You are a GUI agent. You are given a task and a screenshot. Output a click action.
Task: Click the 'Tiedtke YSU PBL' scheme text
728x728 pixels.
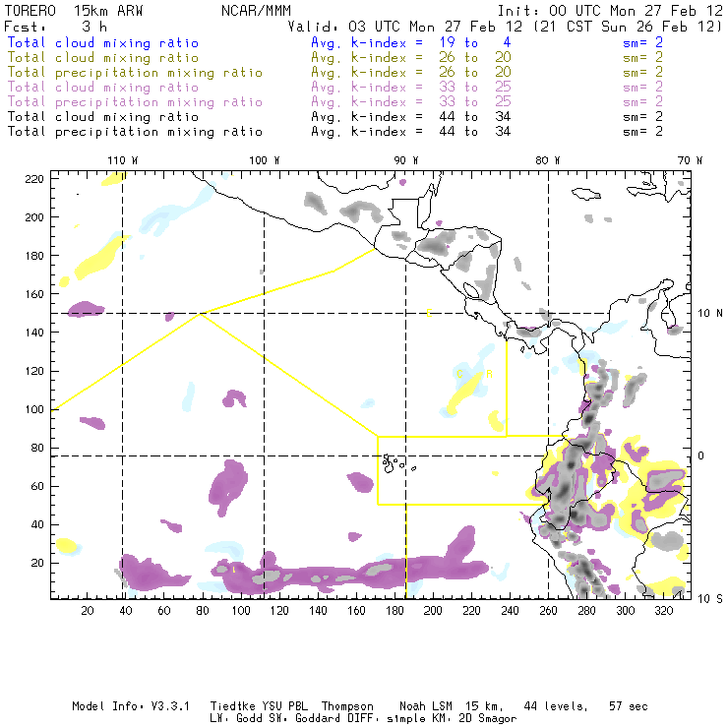(x=259, y=706)
